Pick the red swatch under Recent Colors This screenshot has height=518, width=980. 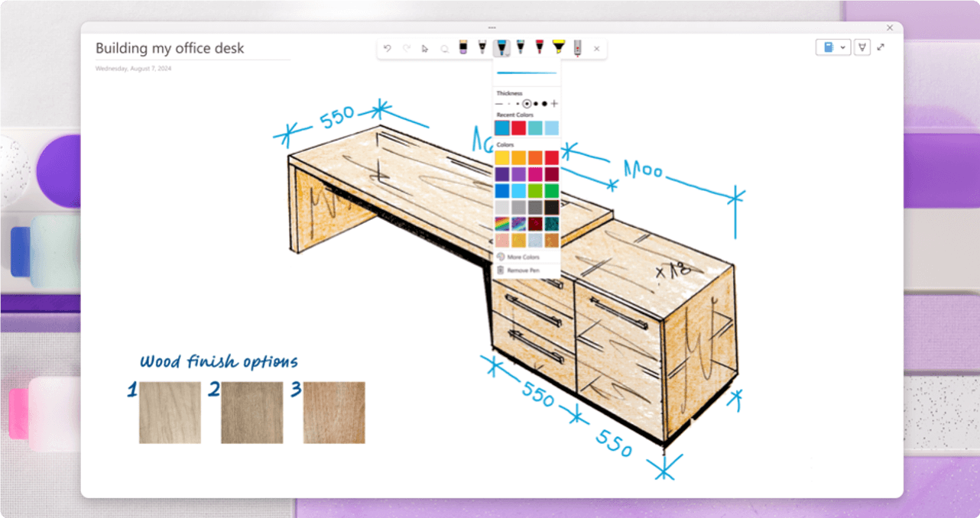(518, 128)
